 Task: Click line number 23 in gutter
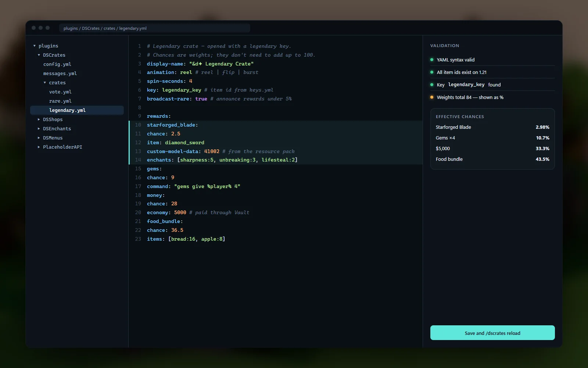[138, 239]
